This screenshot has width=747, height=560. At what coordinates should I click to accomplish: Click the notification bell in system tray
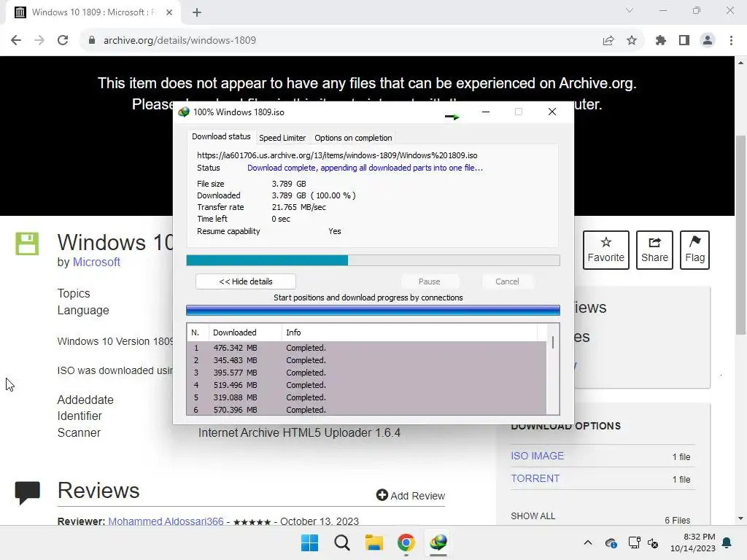[x=727, y=542]
